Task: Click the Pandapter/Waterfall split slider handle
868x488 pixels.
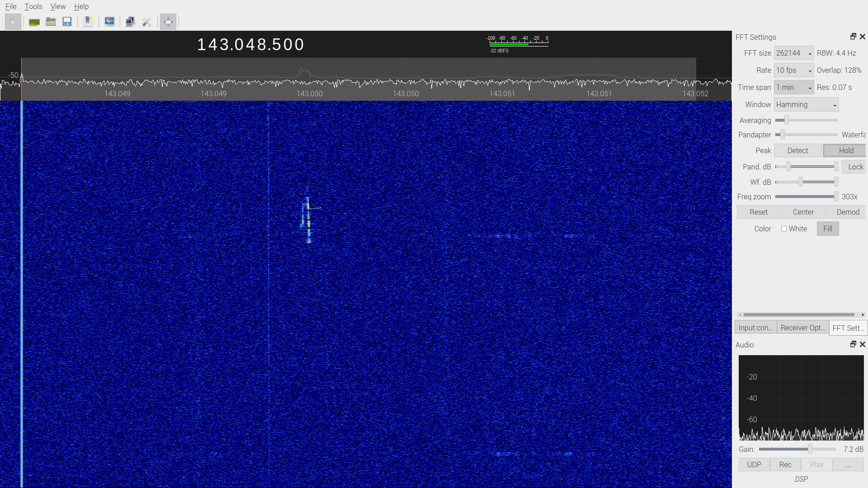Action: [x=783, y=135]
